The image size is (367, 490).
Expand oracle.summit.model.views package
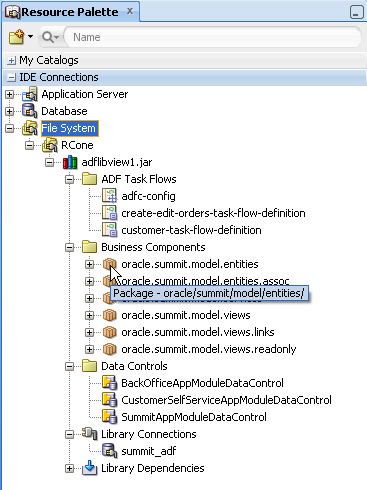click(89, 315)
